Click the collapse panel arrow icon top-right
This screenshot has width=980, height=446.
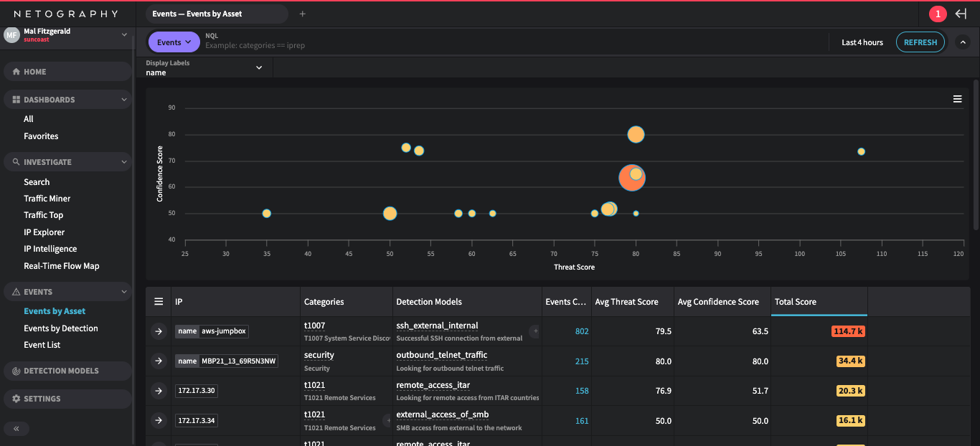pos(961,14)
